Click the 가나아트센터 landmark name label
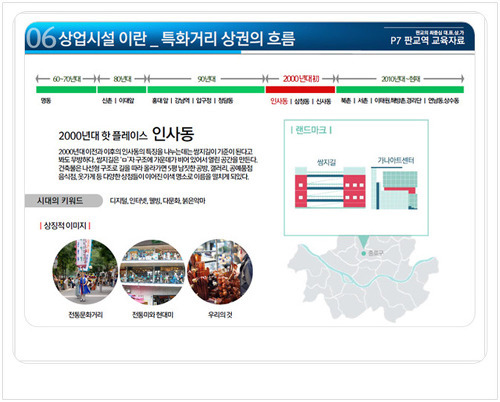 point(396,161)
